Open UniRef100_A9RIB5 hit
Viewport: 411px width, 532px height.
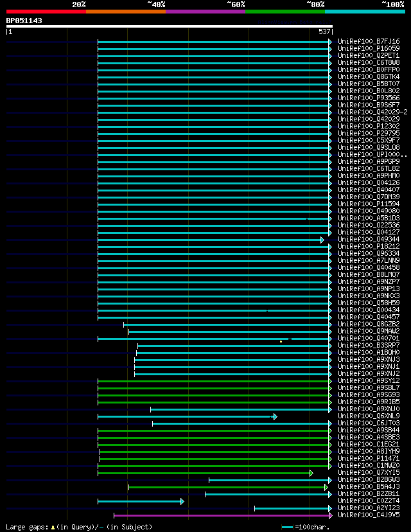[369, 402]
